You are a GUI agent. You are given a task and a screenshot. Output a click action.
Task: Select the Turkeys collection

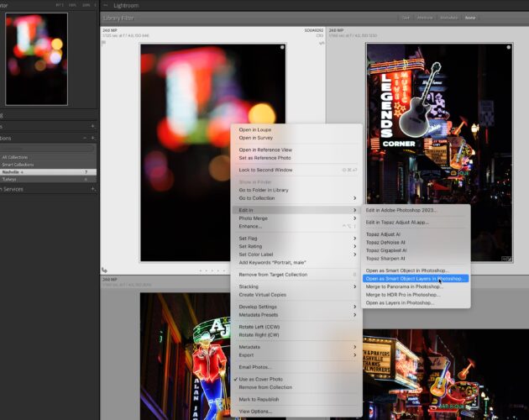pyautogui.click(x=48, y=179)
